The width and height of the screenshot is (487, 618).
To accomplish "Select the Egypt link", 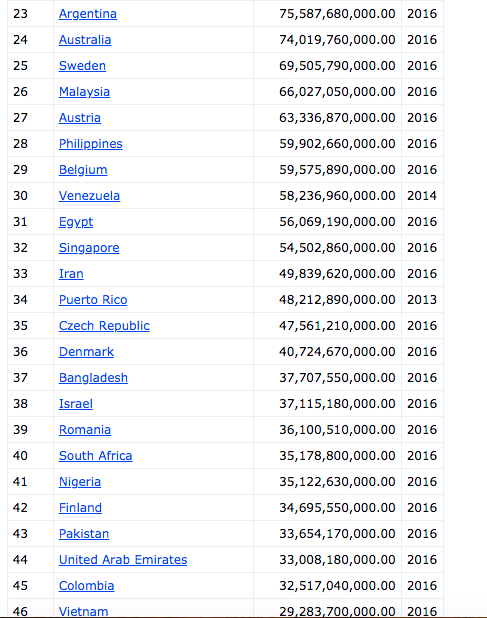I will (76, 222).
